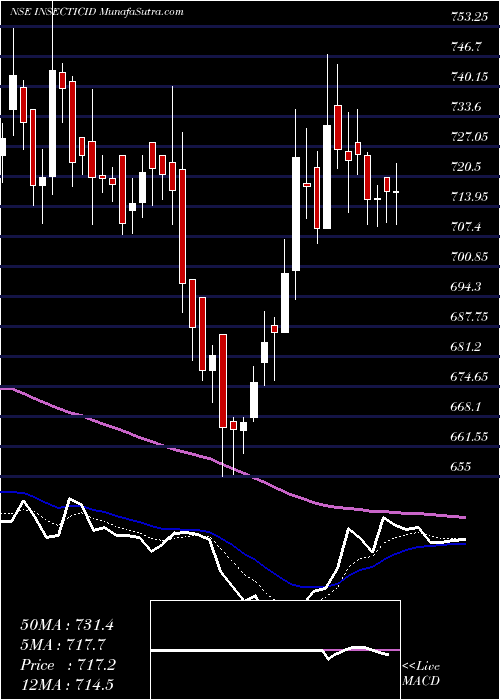The height and width of the screenshot is (700, 500).
Task: Click the Price : 717.2 readout
Action: (x=68, y=665)
